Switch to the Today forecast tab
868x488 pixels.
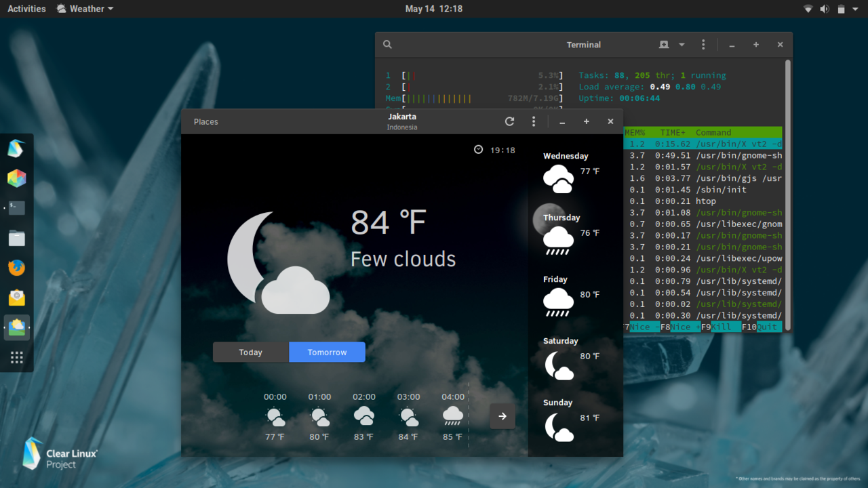click(251, 352)
